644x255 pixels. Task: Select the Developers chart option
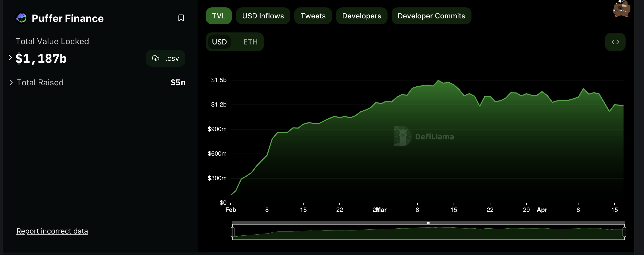click(x=361, y=16)
